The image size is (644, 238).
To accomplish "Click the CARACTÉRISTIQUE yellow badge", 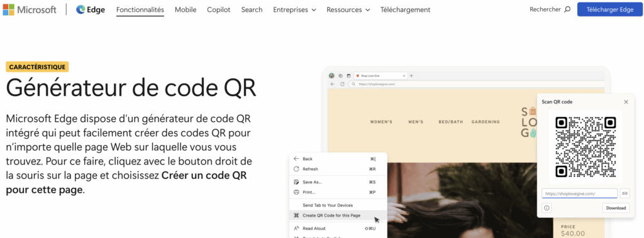I will [37, 67].
